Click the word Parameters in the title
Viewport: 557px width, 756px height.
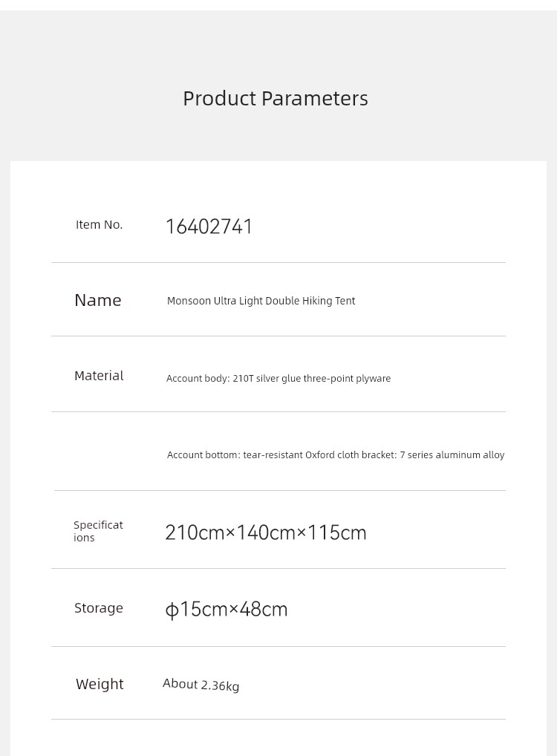315,99
